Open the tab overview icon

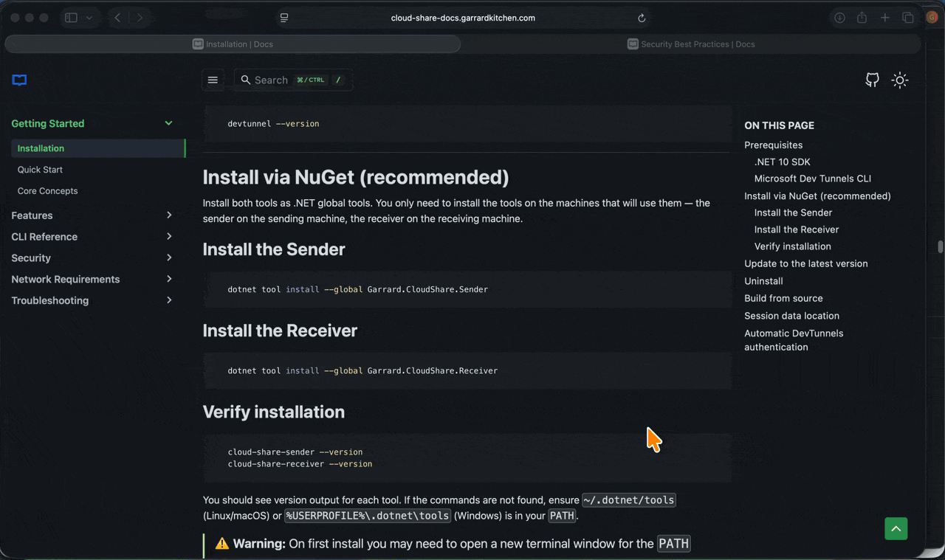(908, 17)
